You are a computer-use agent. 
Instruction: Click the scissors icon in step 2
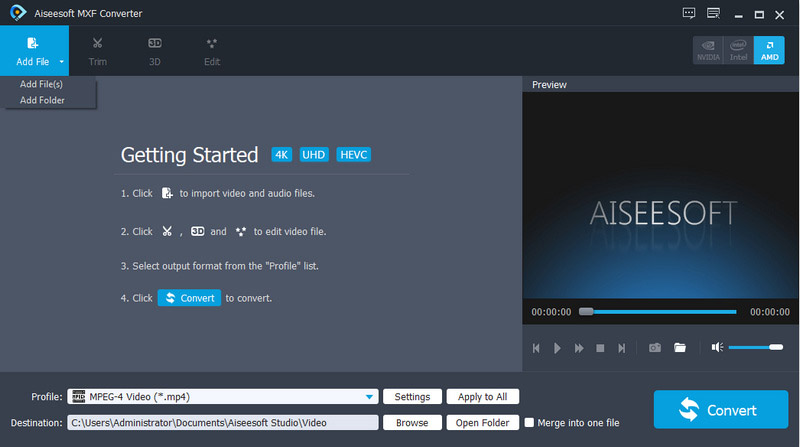coord(167,232)
